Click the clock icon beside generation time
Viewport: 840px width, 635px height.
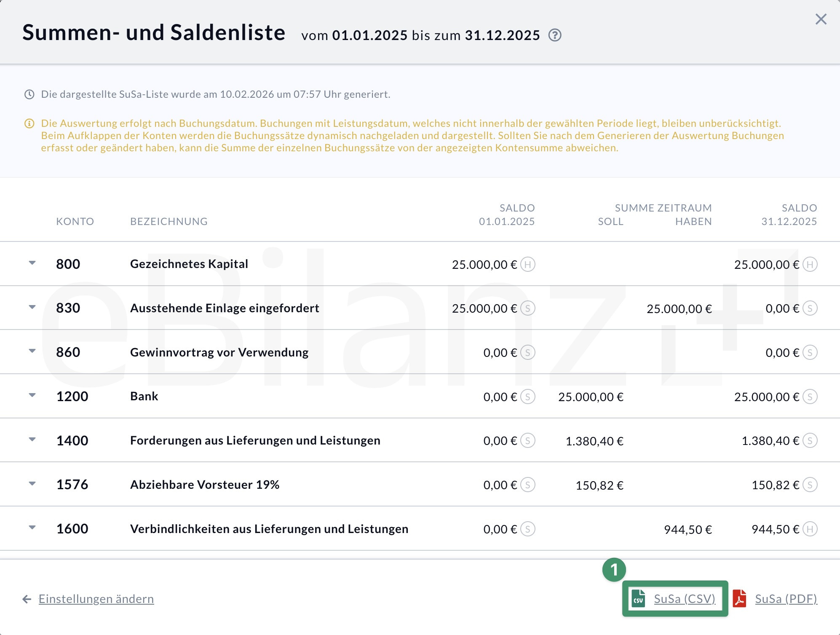(29, 94)
